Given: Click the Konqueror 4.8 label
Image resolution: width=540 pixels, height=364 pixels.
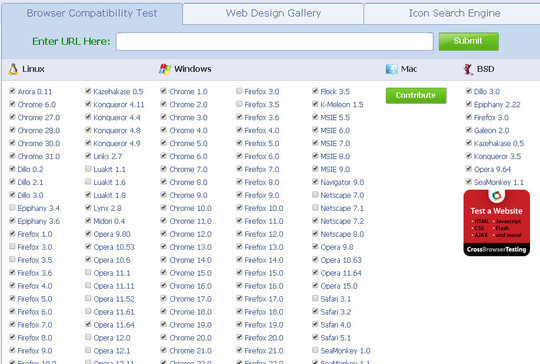Looking at the screenshot, I should click(x=117, y=131).
